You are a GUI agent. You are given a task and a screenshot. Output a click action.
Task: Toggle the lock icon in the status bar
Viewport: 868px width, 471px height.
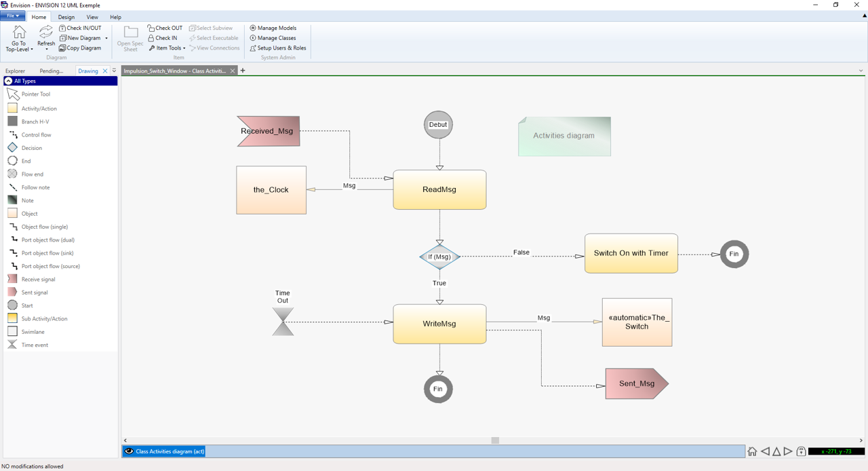coord(801,451)
